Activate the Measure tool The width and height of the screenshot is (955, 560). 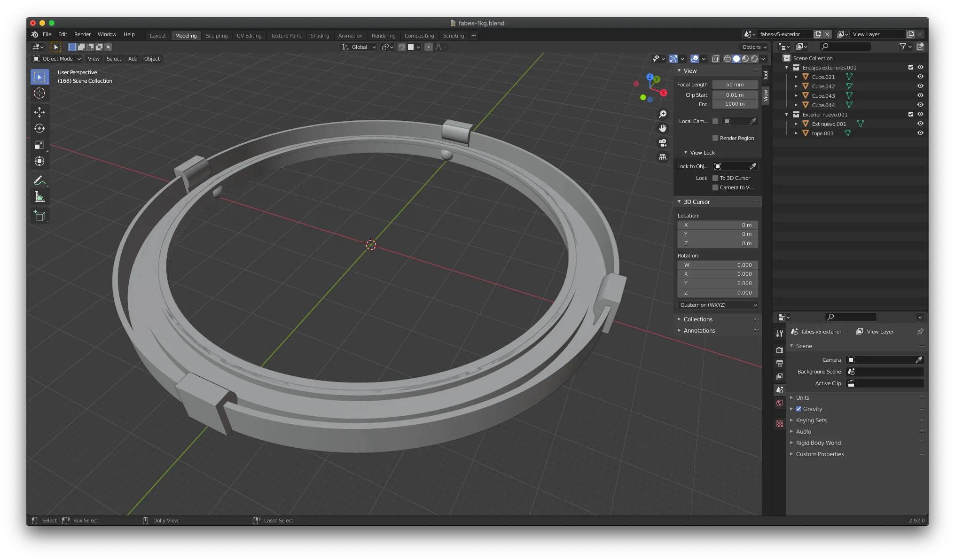click(x=39, y=196)
